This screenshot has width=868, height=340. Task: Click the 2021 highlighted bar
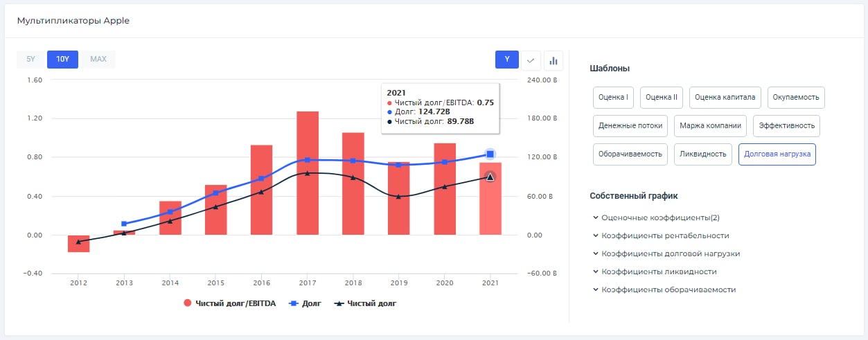pyautogui.click(x=490, y=198)
